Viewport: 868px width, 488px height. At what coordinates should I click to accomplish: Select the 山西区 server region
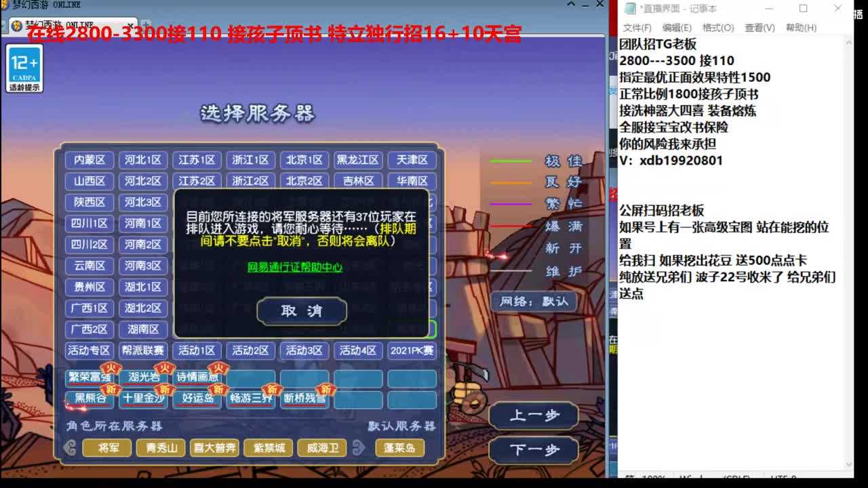tap(90, 181)
